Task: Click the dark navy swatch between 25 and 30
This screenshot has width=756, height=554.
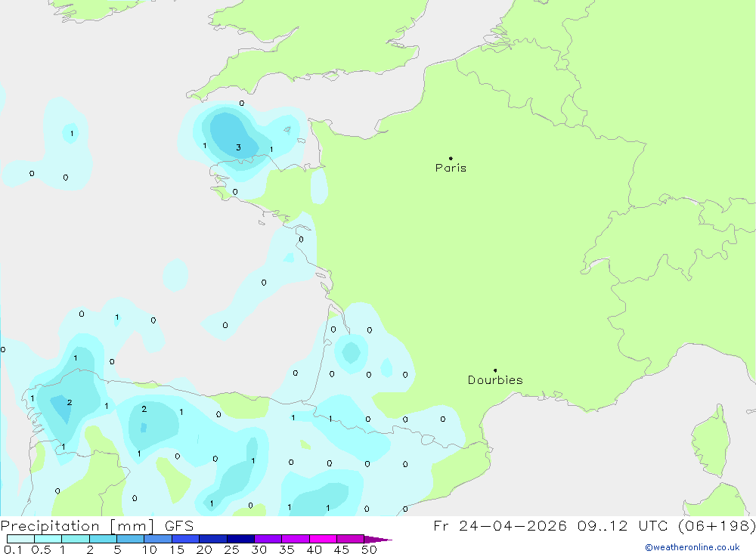Action: [x=240, y=539]
